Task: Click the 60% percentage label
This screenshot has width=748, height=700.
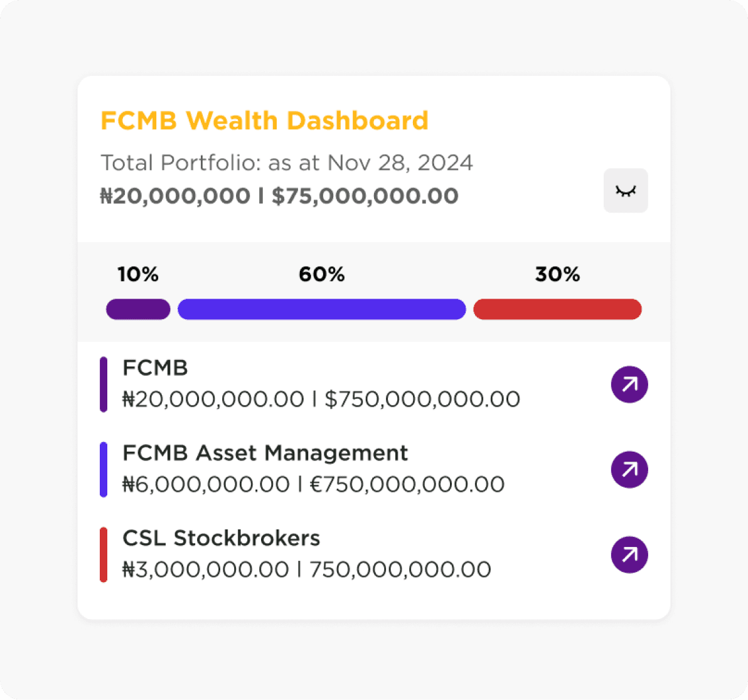Action: (321, 274)
